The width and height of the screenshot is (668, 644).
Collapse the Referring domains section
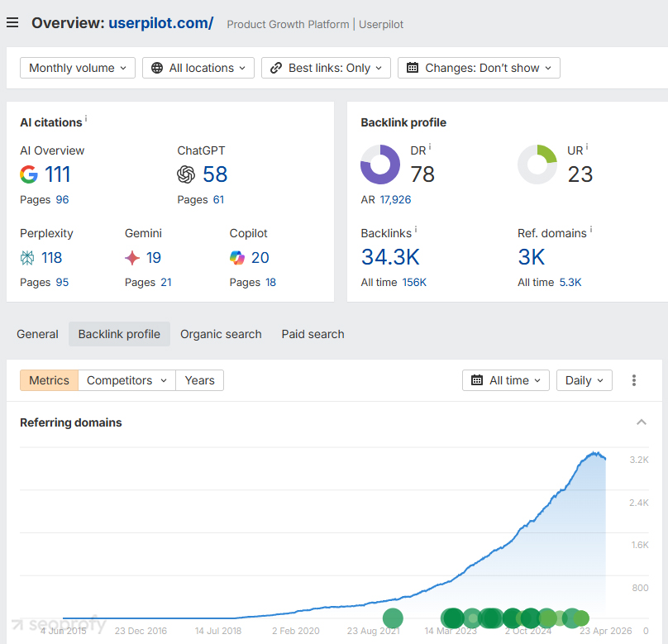coord(642,422)
